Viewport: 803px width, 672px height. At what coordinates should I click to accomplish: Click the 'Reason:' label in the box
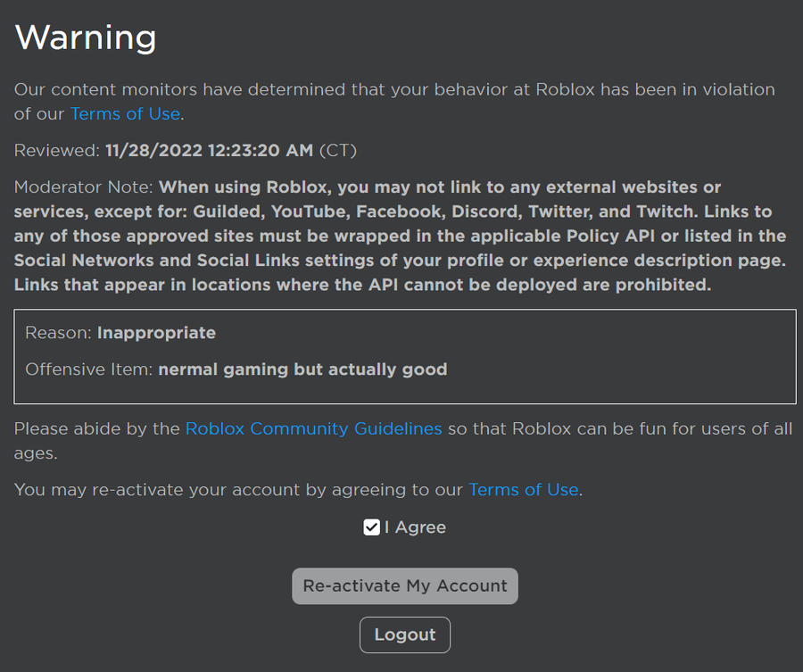click(58, 333)
